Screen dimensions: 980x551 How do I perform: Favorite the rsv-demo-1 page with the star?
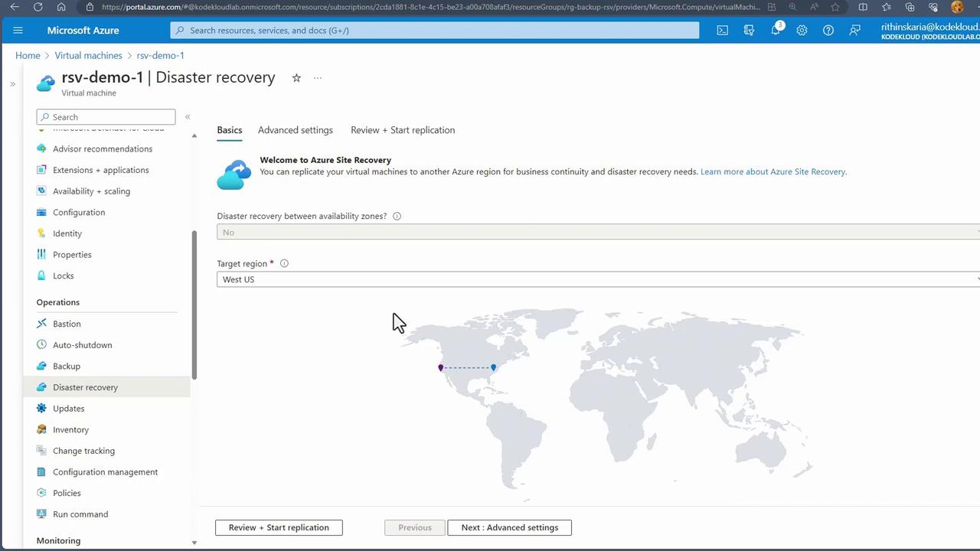(296, 77)
